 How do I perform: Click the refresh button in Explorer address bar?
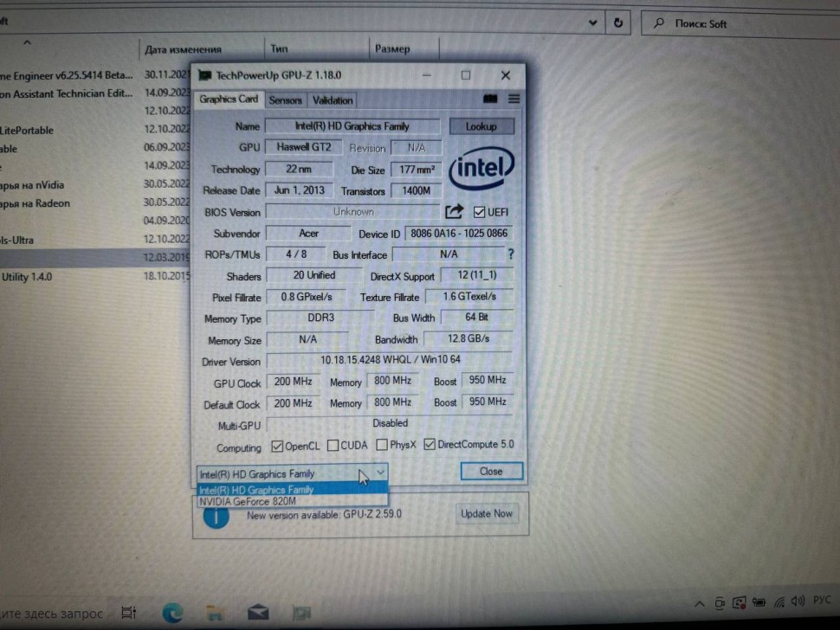(617, 23)
